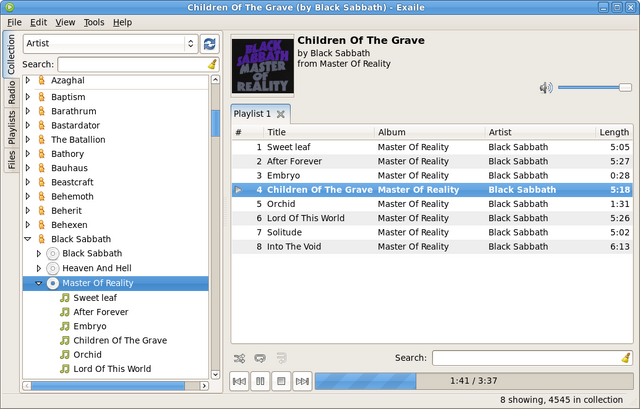This screenshot has width=640, height=409.
Task: Switch to the Files side tab
Action: [x=11, y=160]
